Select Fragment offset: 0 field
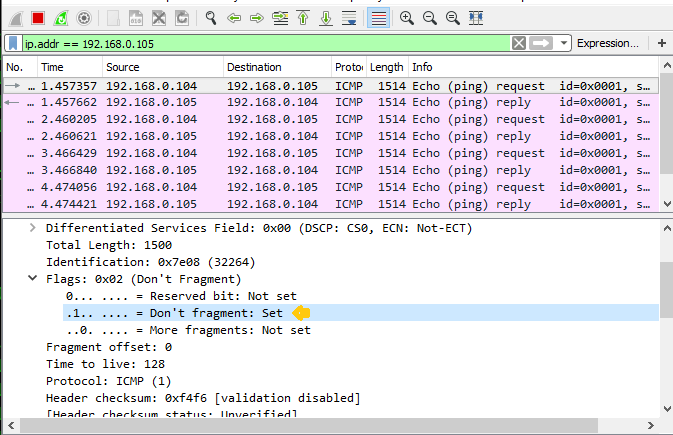 [x=109, y=347]
